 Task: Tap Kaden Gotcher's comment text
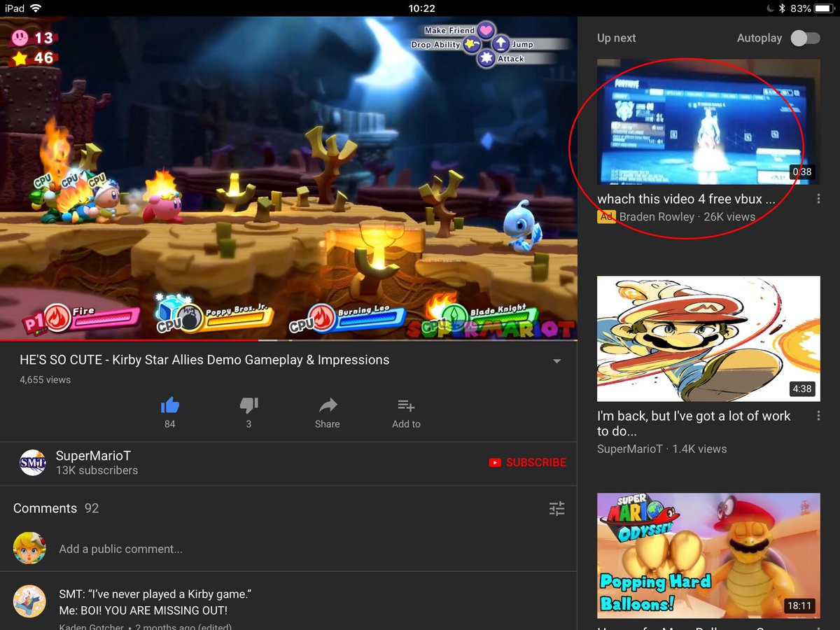[x=155, y=602]
